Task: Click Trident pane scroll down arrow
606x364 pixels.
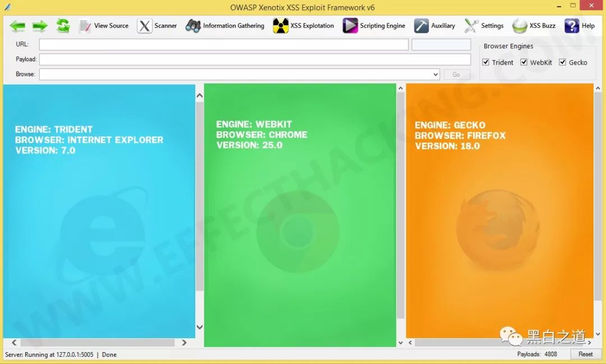Action: pyautogui.click(x=199, y=327)
